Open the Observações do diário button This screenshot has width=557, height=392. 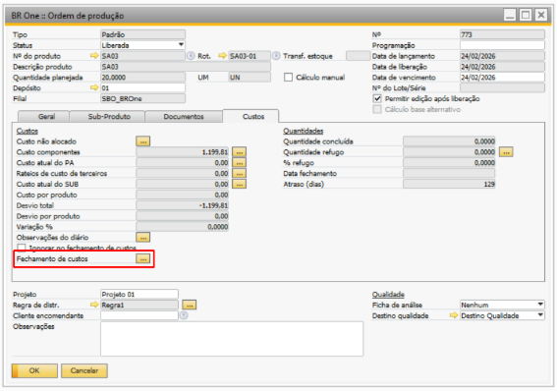pos(142,238)
